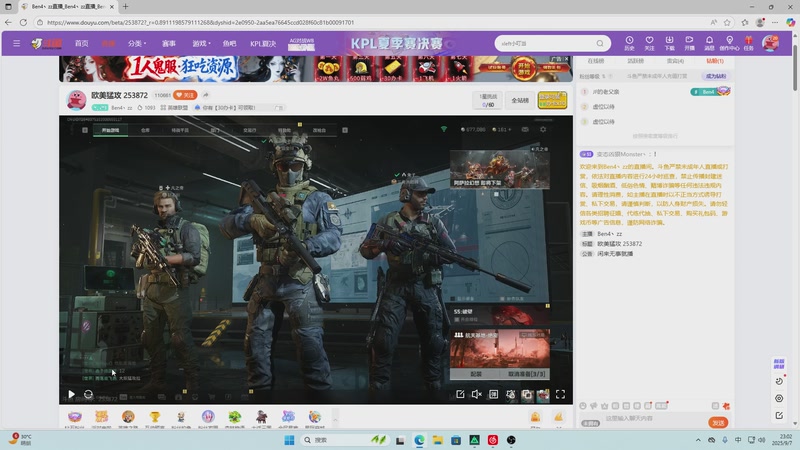Open the 任务 gift task icon
The image size is (800, 450).
click(x=748, y=43)
